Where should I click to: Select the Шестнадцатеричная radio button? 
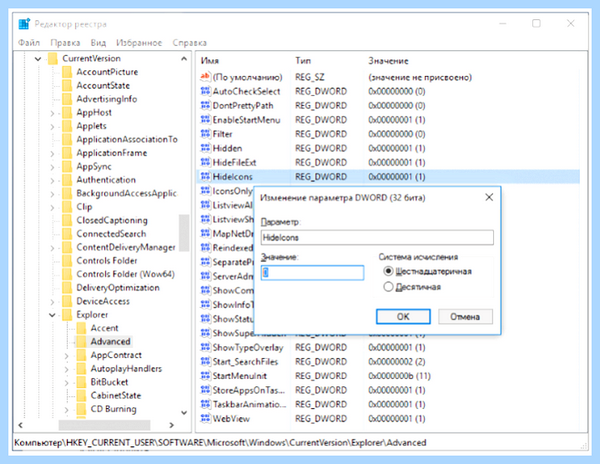[x=388, y=271]
